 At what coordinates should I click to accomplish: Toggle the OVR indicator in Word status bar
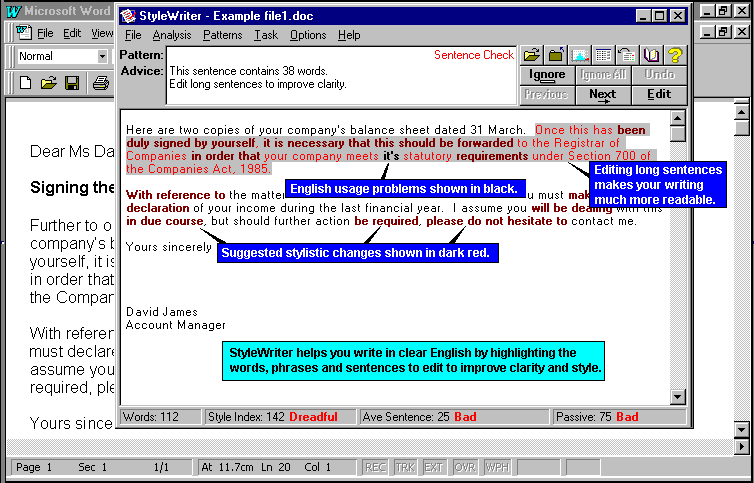point(465,467)
